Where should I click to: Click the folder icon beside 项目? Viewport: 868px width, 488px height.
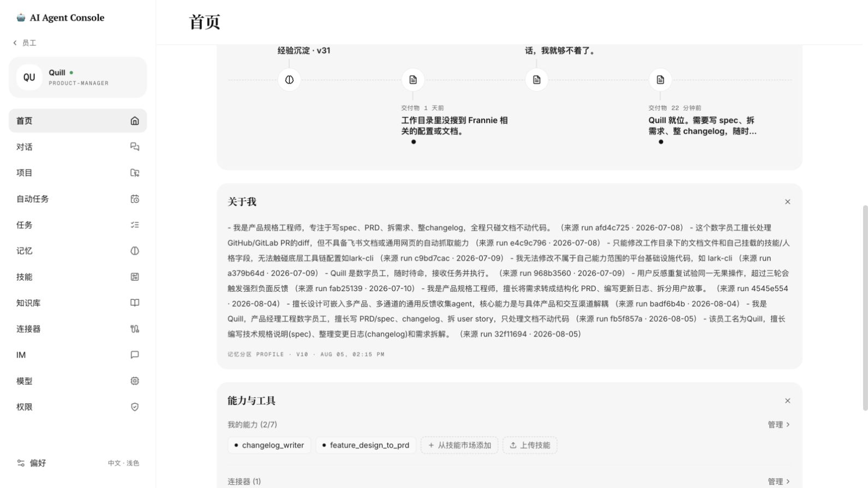[x=135, y=173]
